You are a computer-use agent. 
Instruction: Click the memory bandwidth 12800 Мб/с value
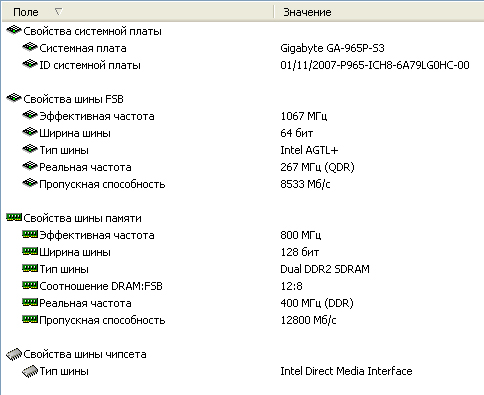pyautogui.click(x=308, y=320)
